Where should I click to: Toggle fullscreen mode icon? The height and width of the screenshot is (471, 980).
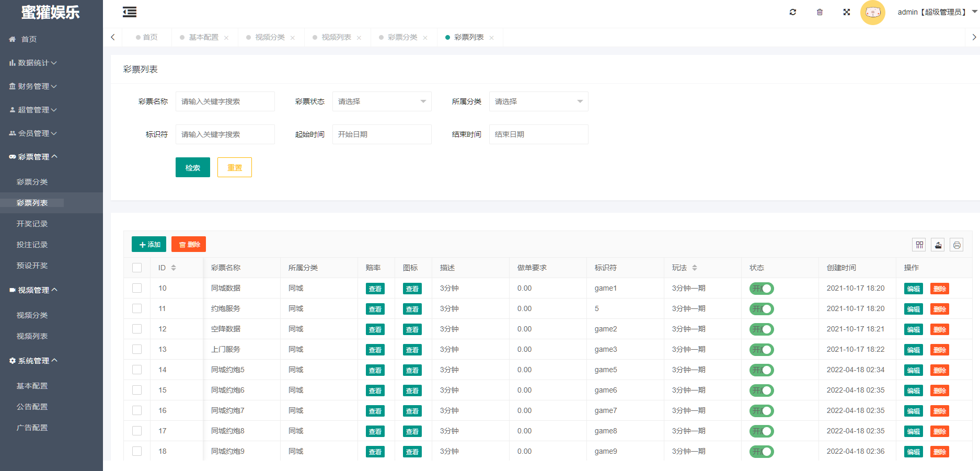(847, 12)
